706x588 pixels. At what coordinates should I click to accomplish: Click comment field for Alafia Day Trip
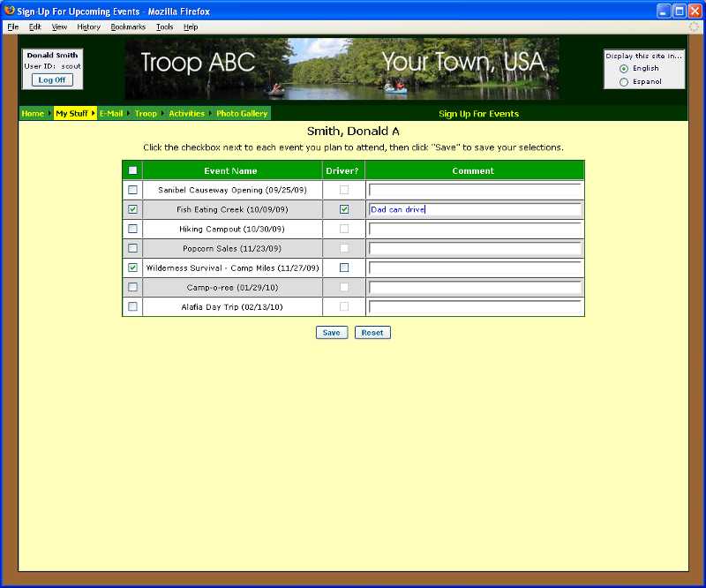coord(475,307)
